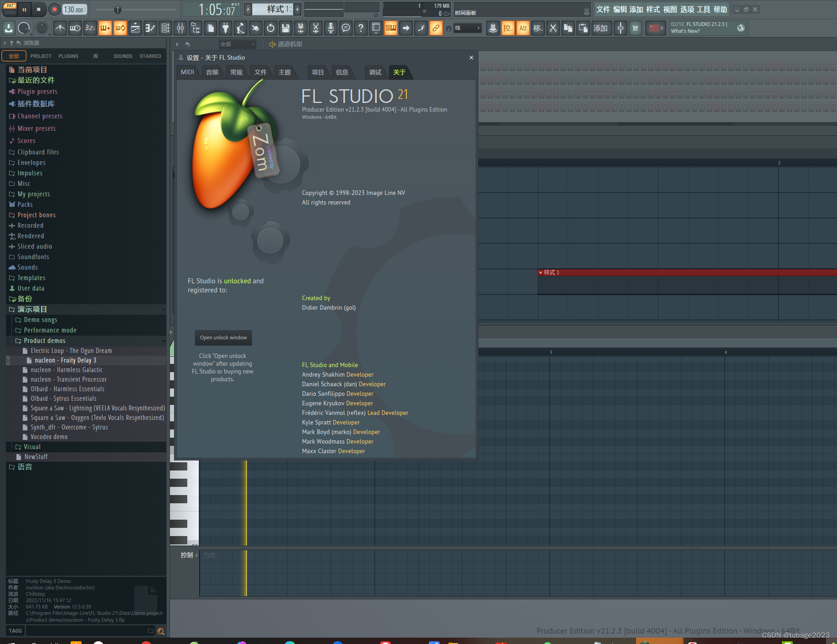
Task: Select the PLUGINS browser tab
Action: [x=68, y=56]
